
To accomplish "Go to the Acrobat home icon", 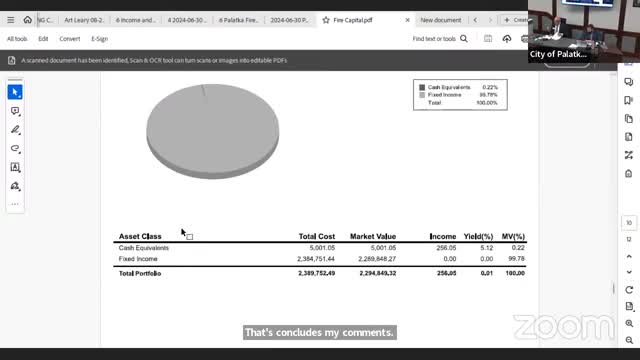I will click(x=27, y=20).
